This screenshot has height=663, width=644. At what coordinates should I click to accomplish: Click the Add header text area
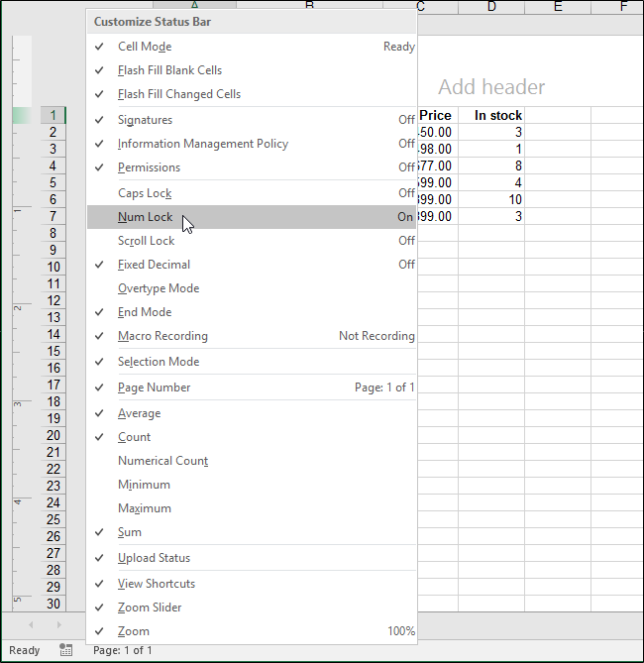point(491,87)
